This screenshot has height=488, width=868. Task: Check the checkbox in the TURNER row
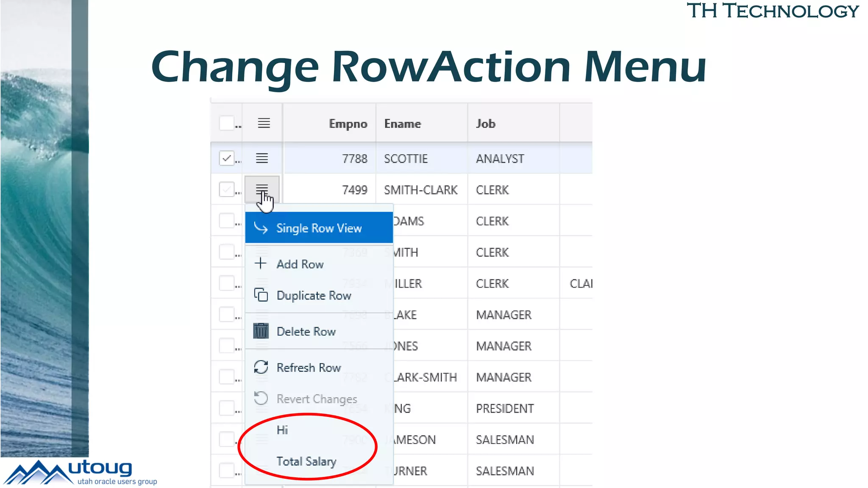click(227, 471)
